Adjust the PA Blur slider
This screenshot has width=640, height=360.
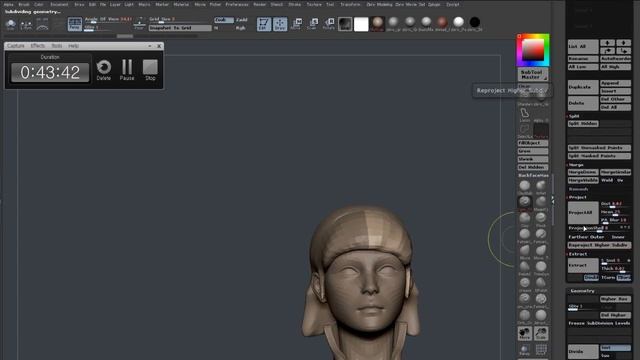[x=615, y=220]
